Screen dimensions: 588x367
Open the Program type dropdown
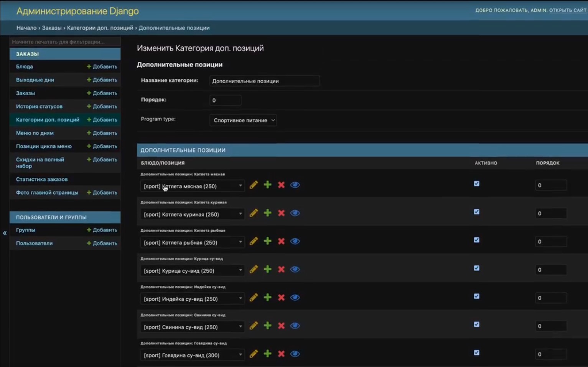click(243, 120)
